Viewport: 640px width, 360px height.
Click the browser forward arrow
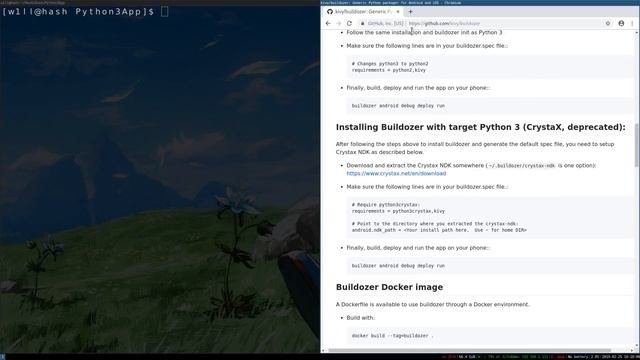pyautogui.click(x=338, y=24)
